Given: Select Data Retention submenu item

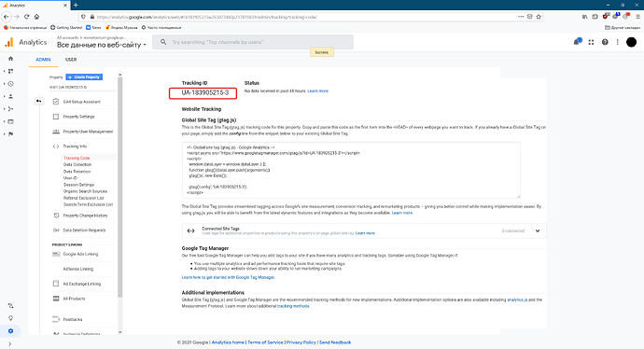Looking at the screenshot, I should click(77, 172).
